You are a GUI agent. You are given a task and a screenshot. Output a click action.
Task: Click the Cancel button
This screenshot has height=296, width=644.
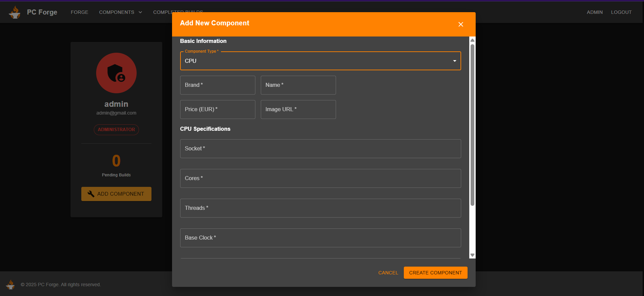(388, 273)
